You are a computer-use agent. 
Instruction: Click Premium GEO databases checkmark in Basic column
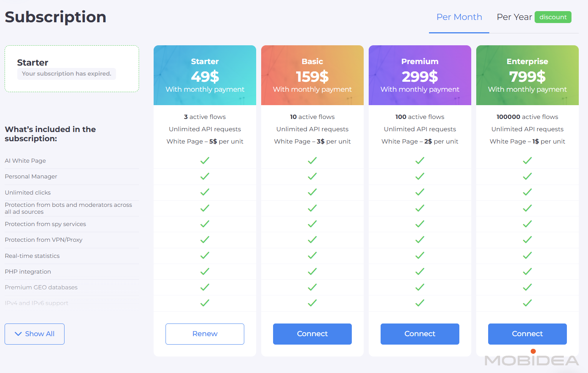(x=312, y=287)
